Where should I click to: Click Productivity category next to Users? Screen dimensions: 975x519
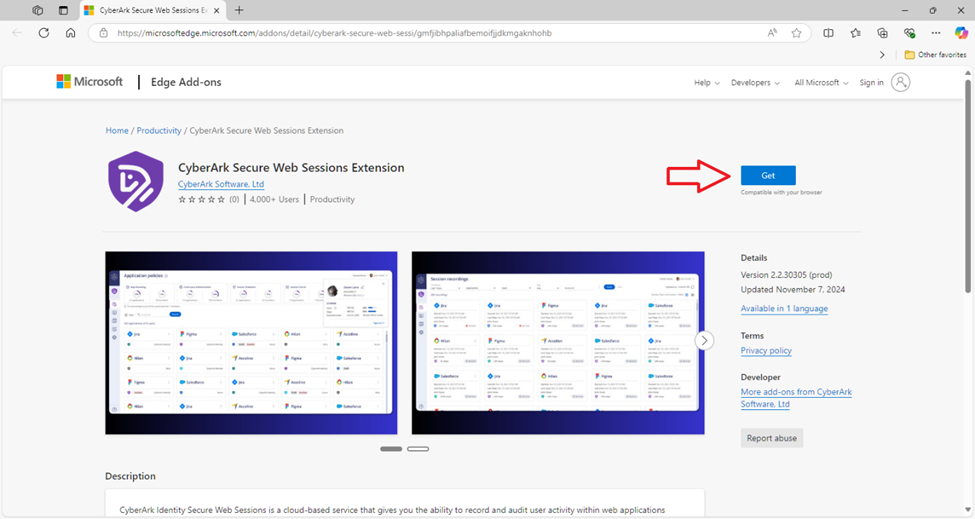[332, 200]
